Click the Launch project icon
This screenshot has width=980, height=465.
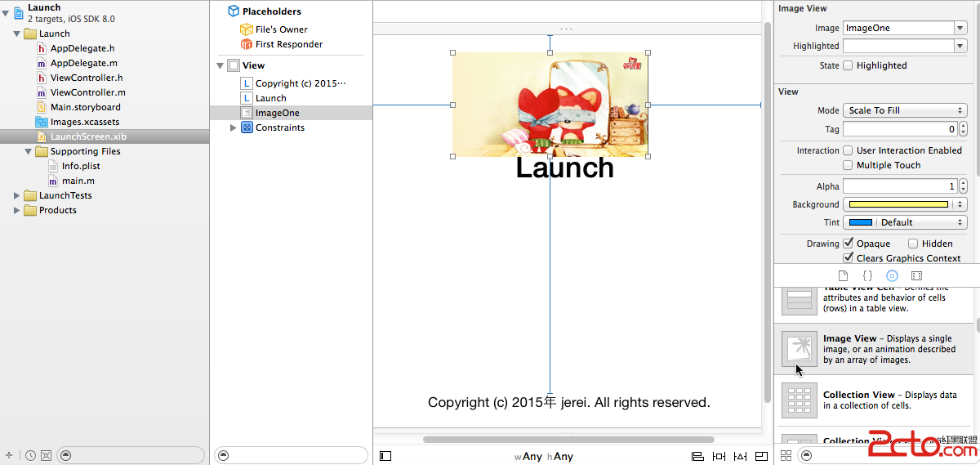[18, 11]
